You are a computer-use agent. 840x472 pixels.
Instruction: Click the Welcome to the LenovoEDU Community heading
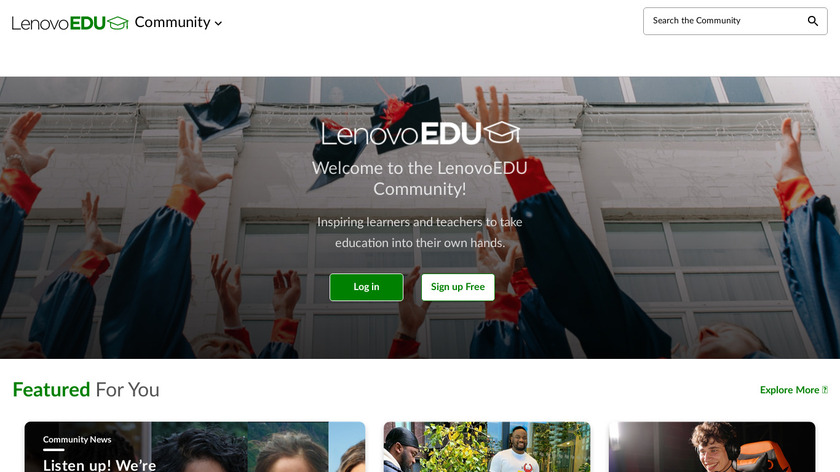pyautogui.click(x=420, y=178)
